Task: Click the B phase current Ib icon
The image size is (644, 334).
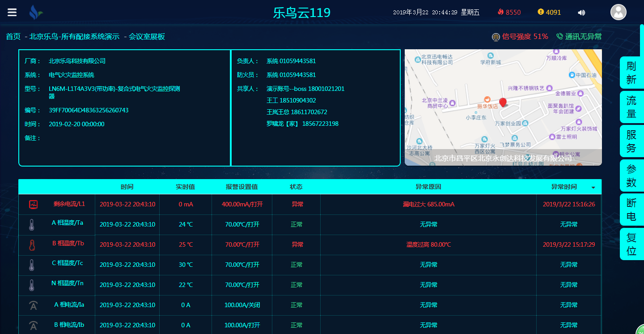Action: 34,325
